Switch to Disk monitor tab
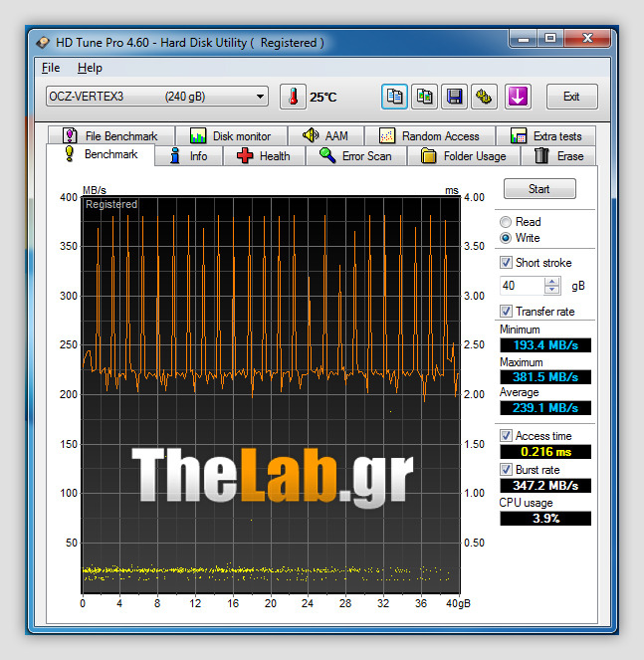 [232, 136]
